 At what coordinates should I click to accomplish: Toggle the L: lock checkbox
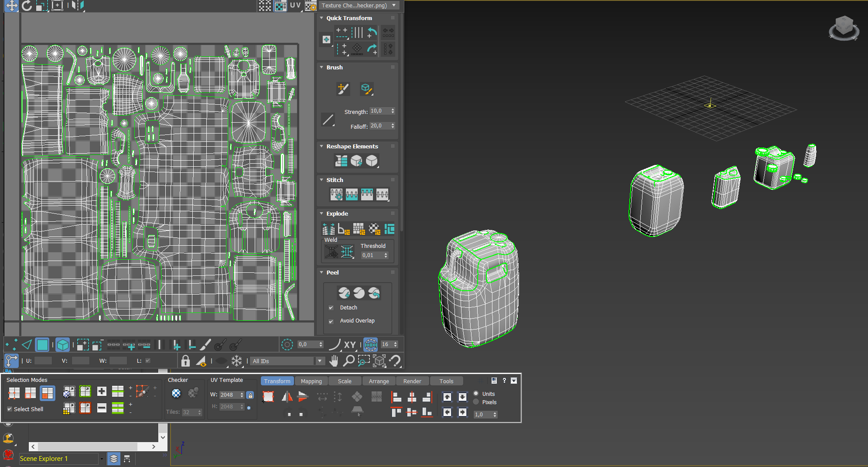(148, 361)
